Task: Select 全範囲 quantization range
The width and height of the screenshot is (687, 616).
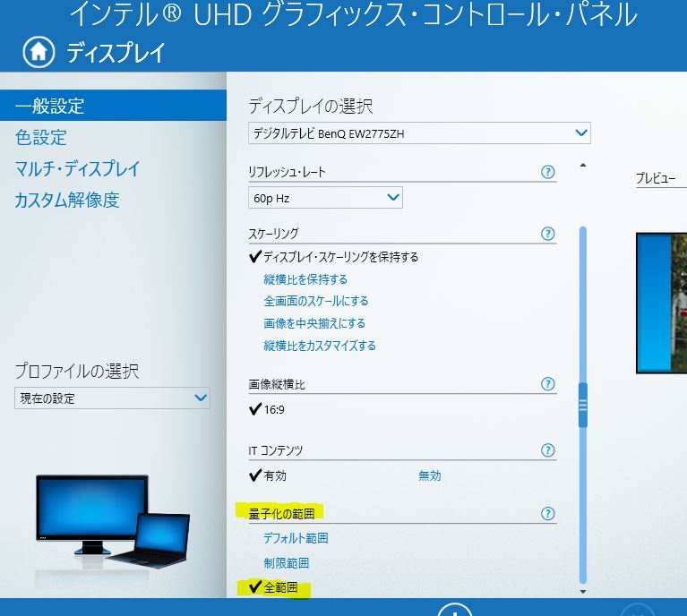Action: click(273, 587)
